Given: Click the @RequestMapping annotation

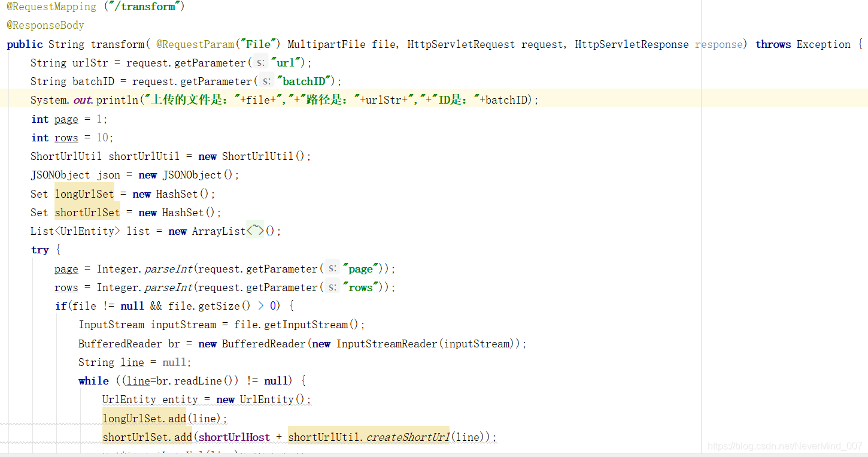Looking at the screenshot, I should click(x=50, y=7).
